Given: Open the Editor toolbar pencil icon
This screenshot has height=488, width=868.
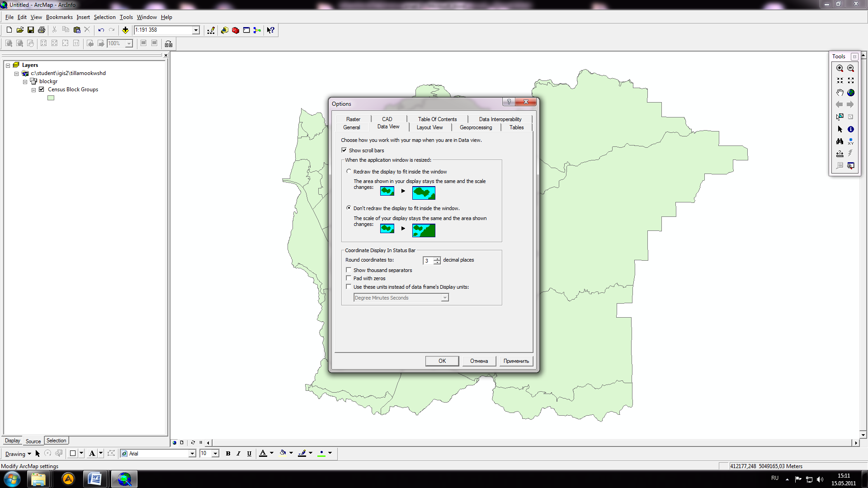Looking at the screenshot, I should click(211, 30).
